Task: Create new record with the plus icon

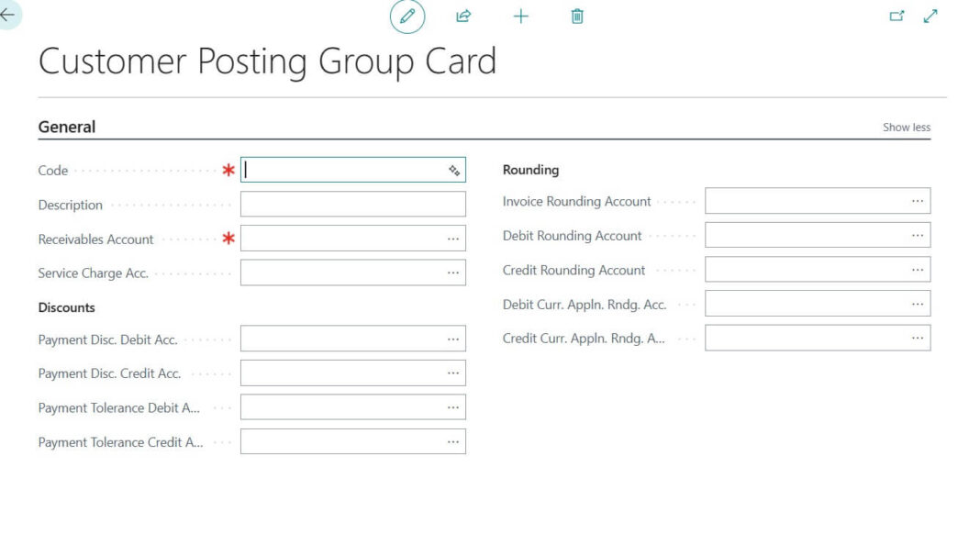Action: (x=520, y=17)
